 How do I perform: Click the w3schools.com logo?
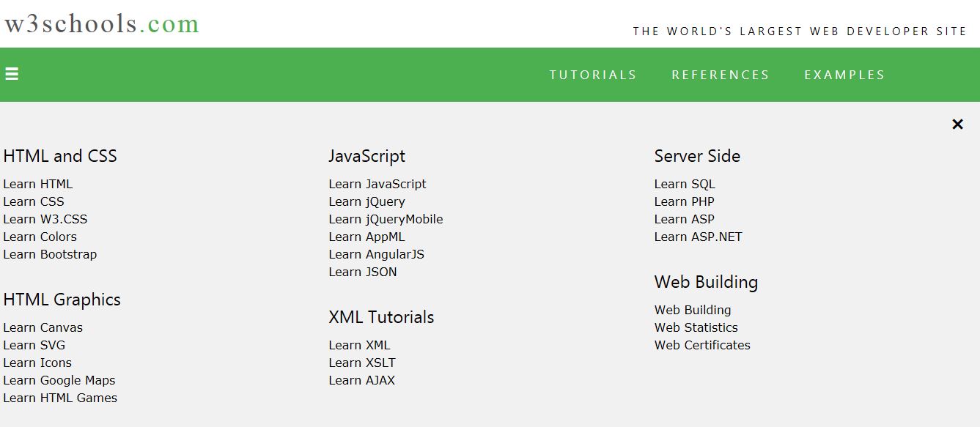tap(100, 23)
